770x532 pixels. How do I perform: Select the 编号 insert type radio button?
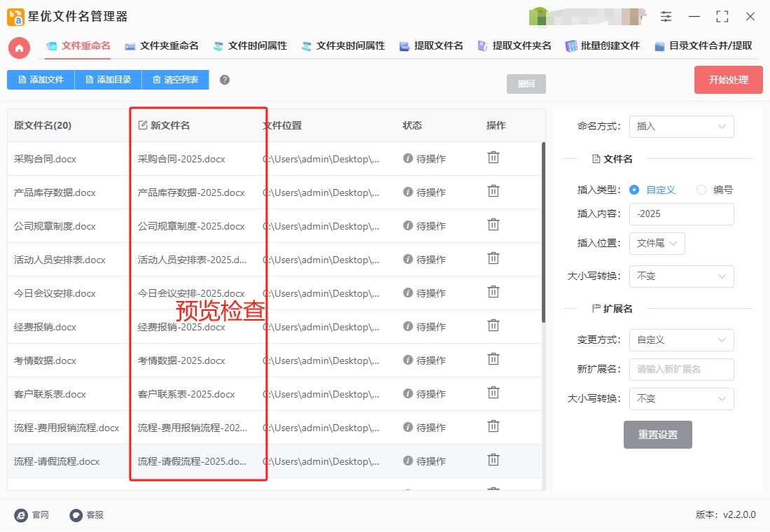(x=701, y=190)
